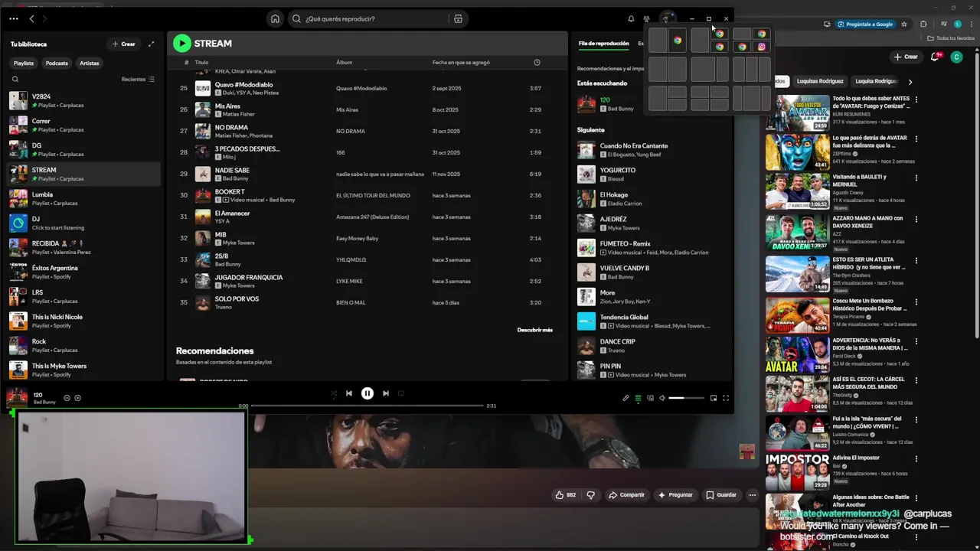This screenshot has height=551, width=980.
Task: Click the Instagram snap layout tile
Action: pos(761,47)
